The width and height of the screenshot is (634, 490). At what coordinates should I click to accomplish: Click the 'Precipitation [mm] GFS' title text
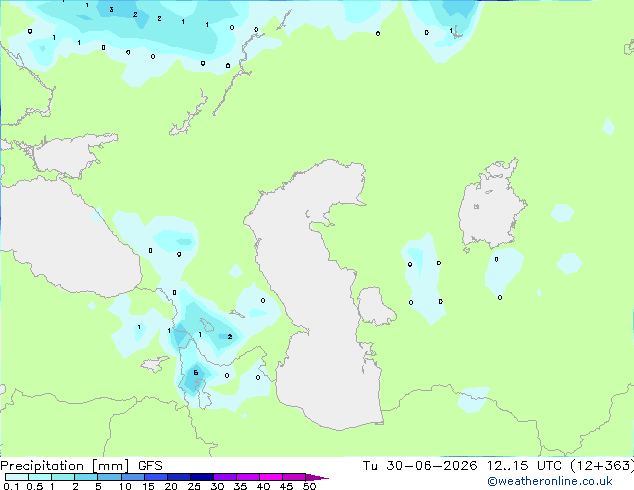(x=81, y=466)
